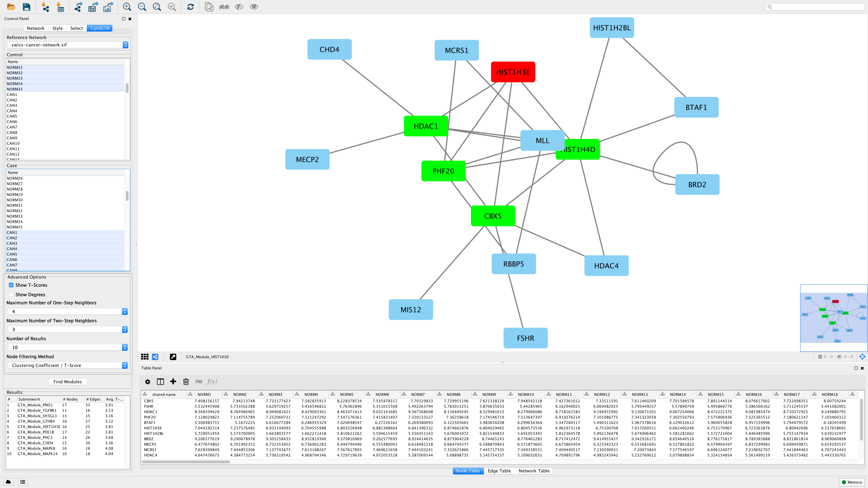Image resolution: width=868 pixels, height=488 pixels.
Task: Enable the Show Degrees checkbox
Action: [x=12, y=294]
